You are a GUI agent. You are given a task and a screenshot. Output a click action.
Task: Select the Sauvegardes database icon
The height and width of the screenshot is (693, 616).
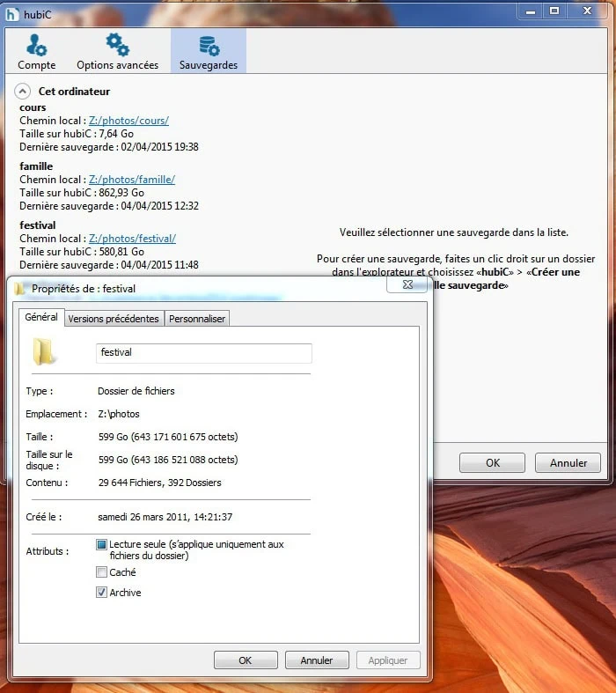[209, 45]
